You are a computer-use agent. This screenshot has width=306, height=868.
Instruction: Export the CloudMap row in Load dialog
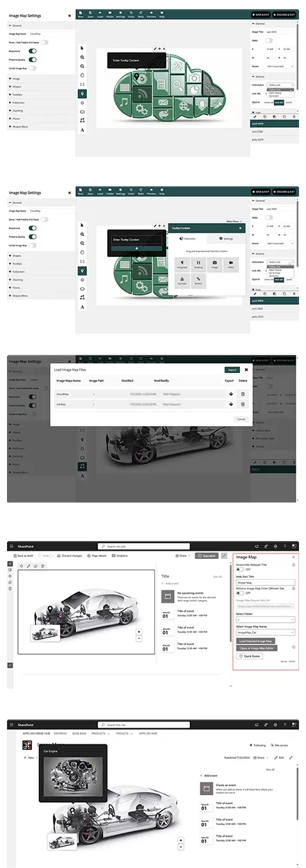coord(231,394)
